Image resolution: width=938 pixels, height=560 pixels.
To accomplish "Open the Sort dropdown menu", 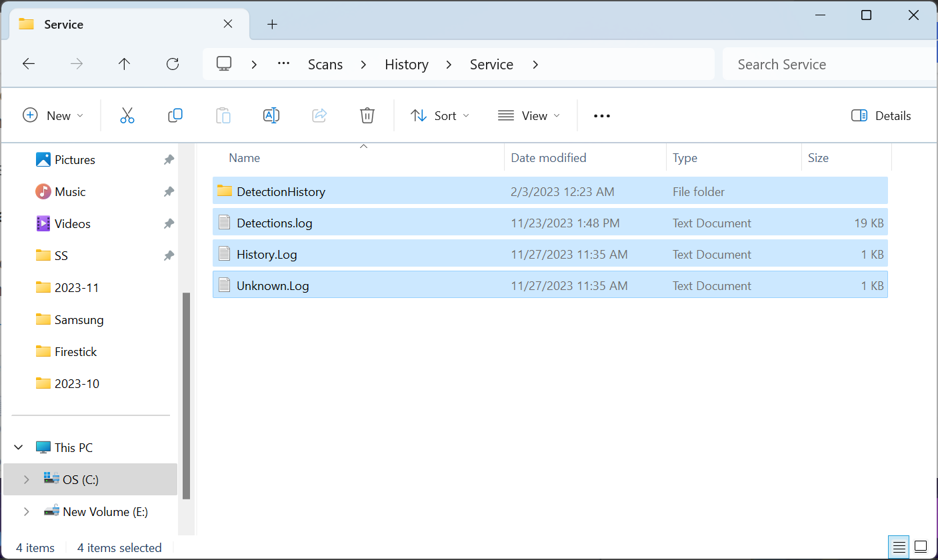I will (x=440, y=115).
